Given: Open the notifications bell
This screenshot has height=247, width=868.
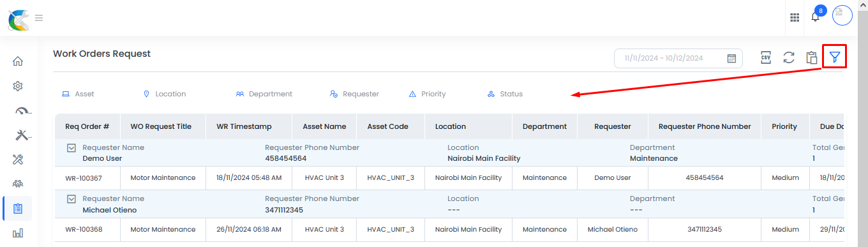Looking at the screenshot, I should (815, 17).
